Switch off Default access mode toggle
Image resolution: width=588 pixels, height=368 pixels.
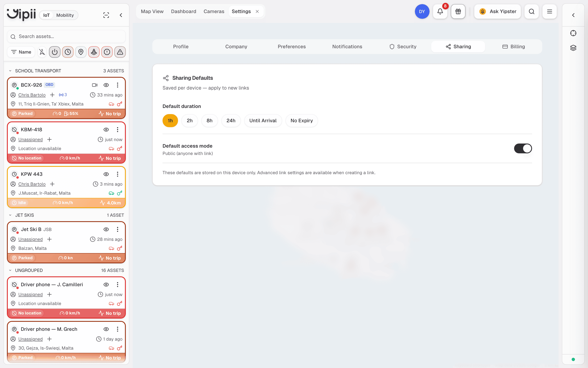click(523, 148)
